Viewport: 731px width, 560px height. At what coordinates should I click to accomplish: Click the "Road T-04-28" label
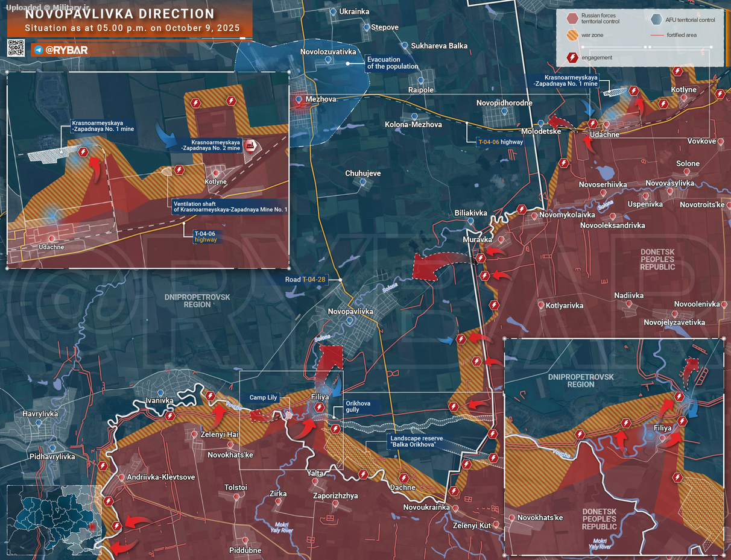pyautogui.click(x=306, y=280)
